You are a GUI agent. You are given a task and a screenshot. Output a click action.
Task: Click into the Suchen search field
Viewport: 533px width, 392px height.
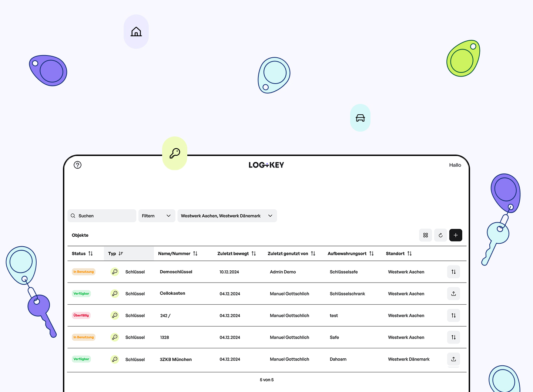click(x=102, y=216)
